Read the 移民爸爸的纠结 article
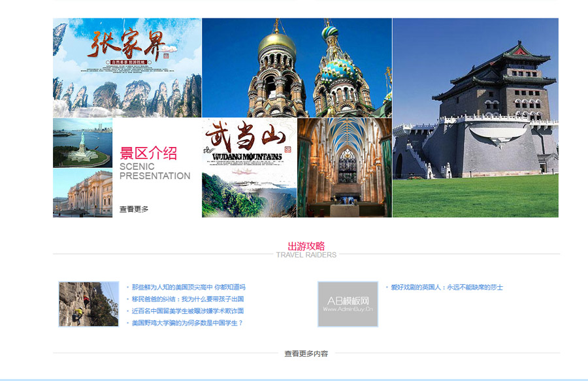 [188, 299]
